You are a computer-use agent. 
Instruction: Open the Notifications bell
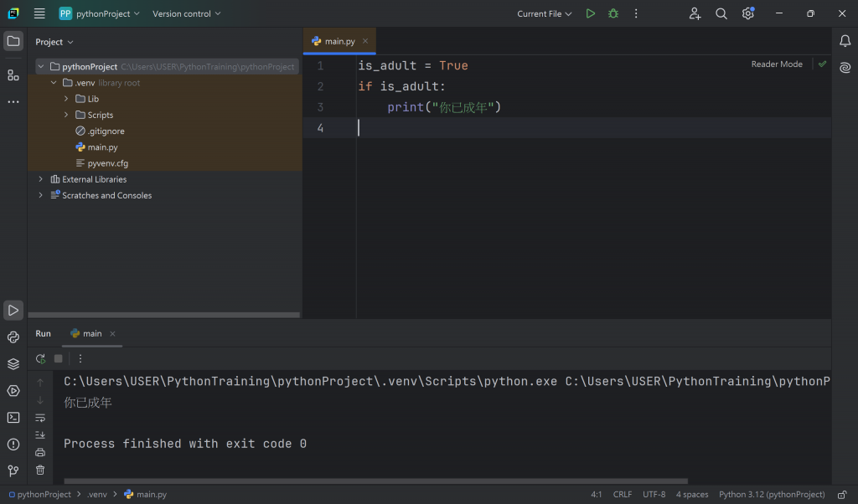pos(845,41)
